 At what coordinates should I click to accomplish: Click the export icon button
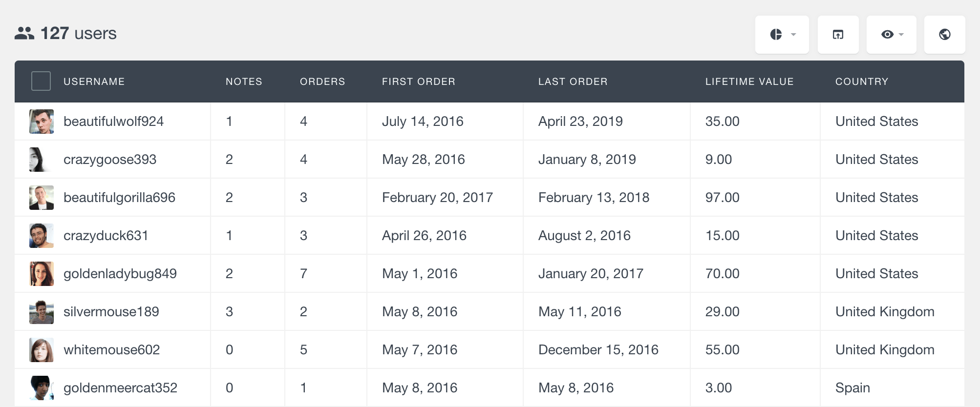pyautogui.click(x=838, y=34)
